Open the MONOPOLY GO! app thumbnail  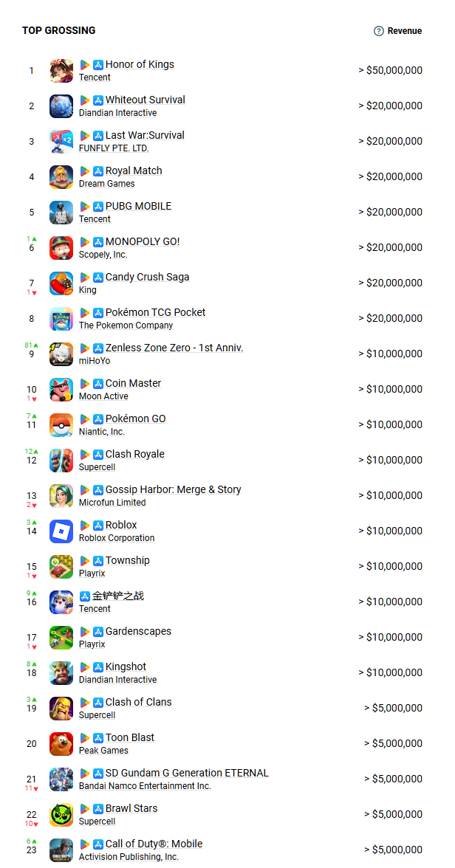click(x=61, y=248)
